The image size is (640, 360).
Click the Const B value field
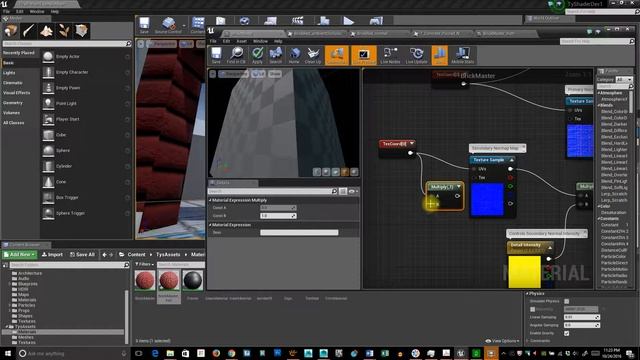278,216
